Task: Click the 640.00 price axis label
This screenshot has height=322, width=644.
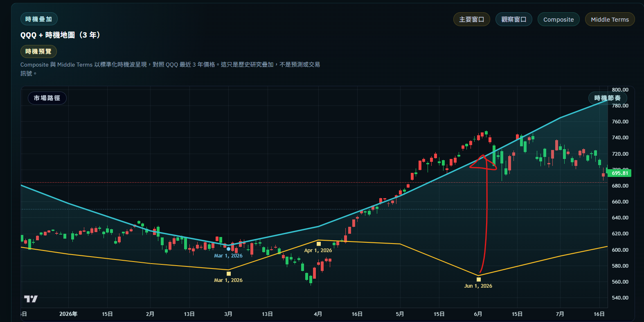Action: tap(620, 218)
